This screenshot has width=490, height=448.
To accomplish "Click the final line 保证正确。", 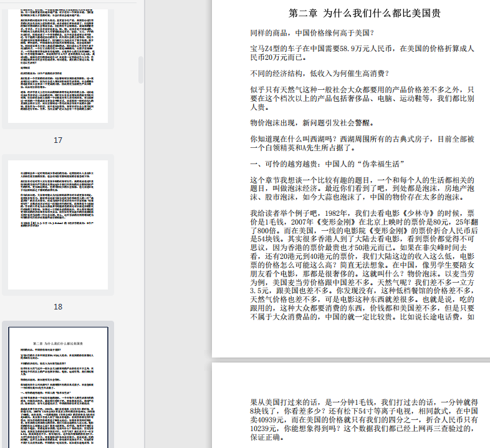I will coord(267,437).
